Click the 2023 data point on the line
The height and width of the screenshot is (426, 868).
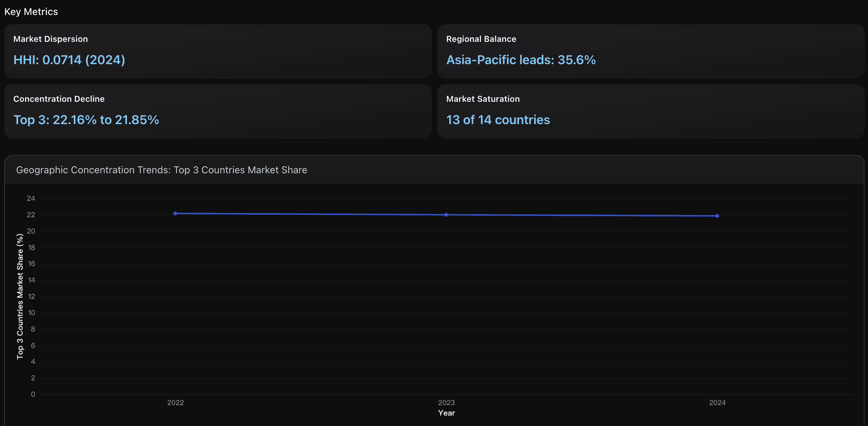coord(446,215)
